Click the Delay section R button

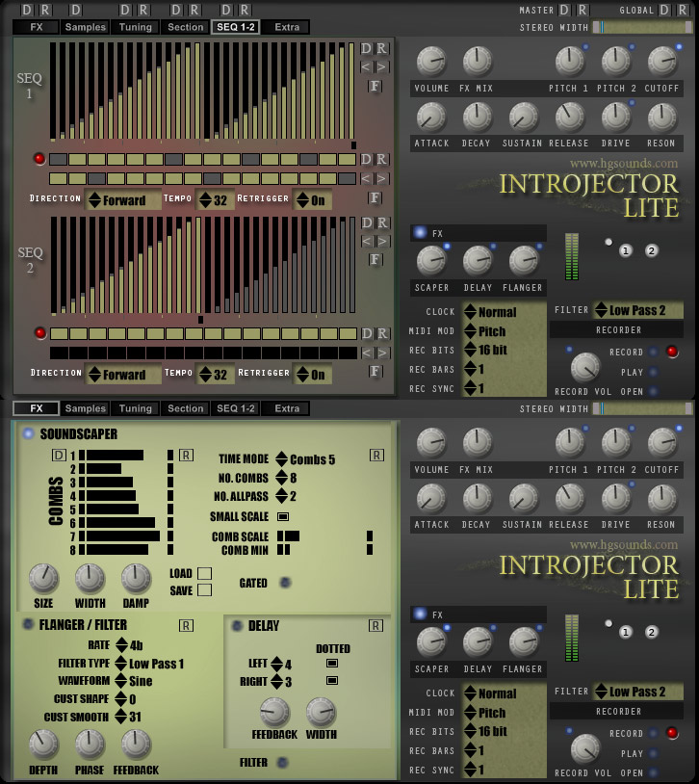pyautogui.click(x=376, y=625)
